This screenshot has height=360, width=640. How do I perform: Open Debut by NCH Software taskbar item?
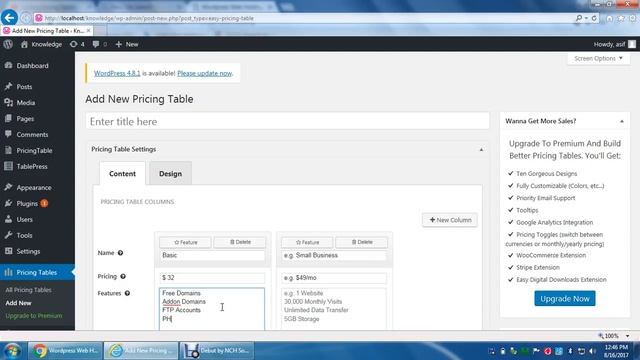[216, 351]
